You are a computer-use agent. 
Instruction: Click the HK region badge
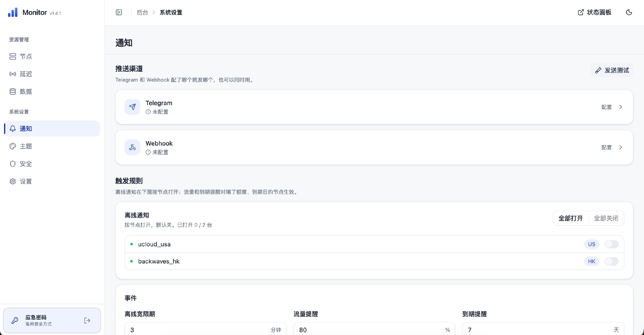click(591, 261)
